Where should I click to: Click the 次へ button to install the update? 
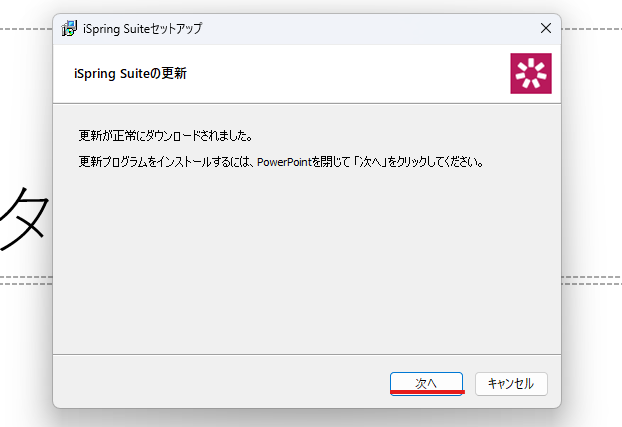coord(426,383)
